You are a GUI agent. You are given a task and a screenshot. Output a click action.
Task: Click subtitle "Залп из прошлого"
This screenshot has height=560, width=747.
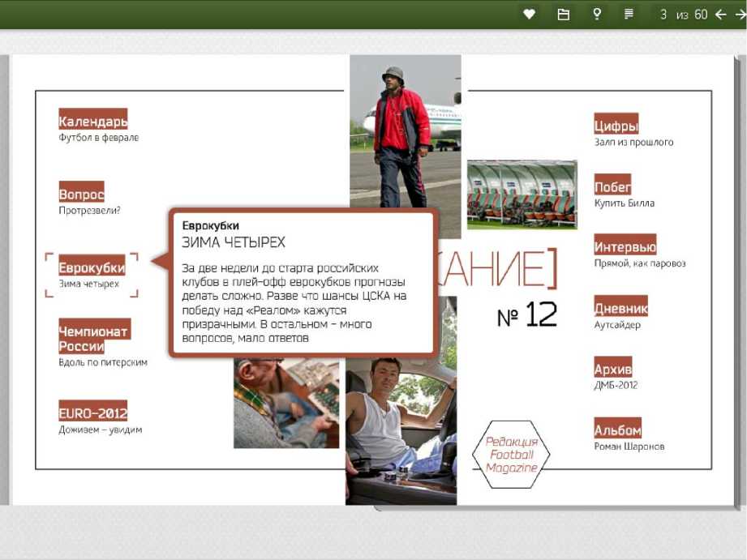click(x=633, y=142)
